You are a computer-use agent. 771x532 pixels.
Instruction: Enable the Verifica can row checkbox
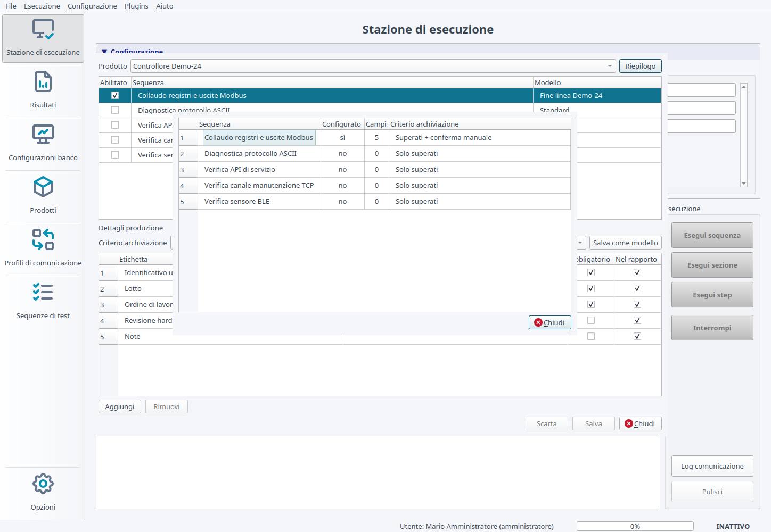(x=115, y=140)
